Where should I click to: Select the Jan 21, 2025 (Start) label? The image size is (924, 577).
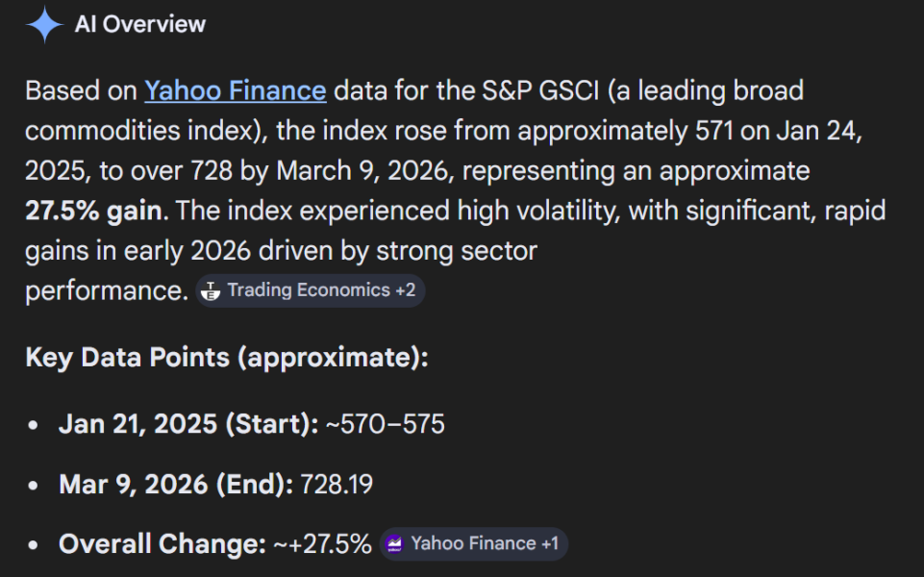tap(187, 424)
